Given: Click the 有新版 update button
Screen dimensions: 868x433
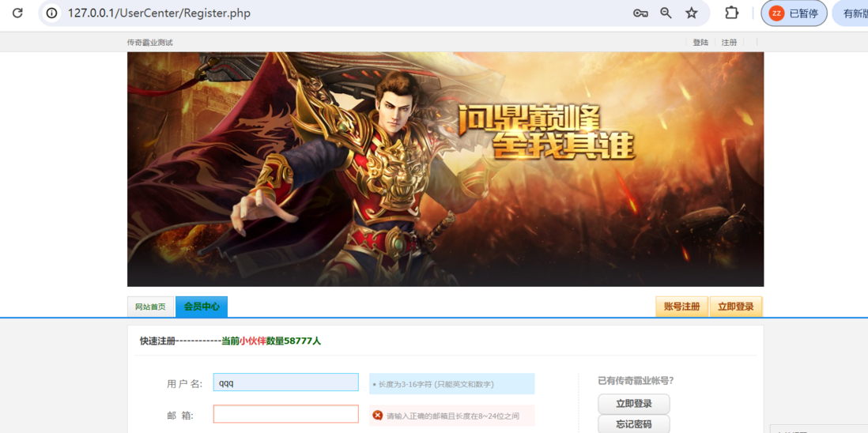Looking at the screenshot, I should [851, 13].
